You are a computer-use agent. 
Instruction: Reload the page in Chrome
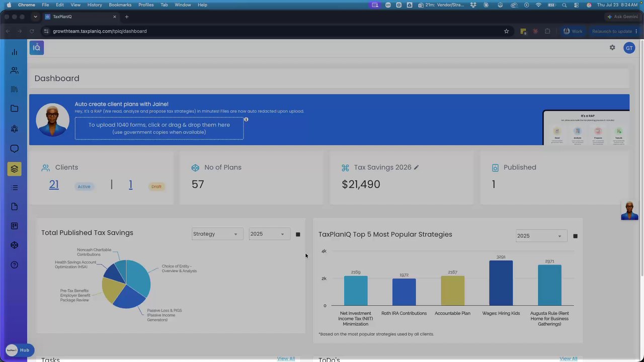[x=32, y=31]
